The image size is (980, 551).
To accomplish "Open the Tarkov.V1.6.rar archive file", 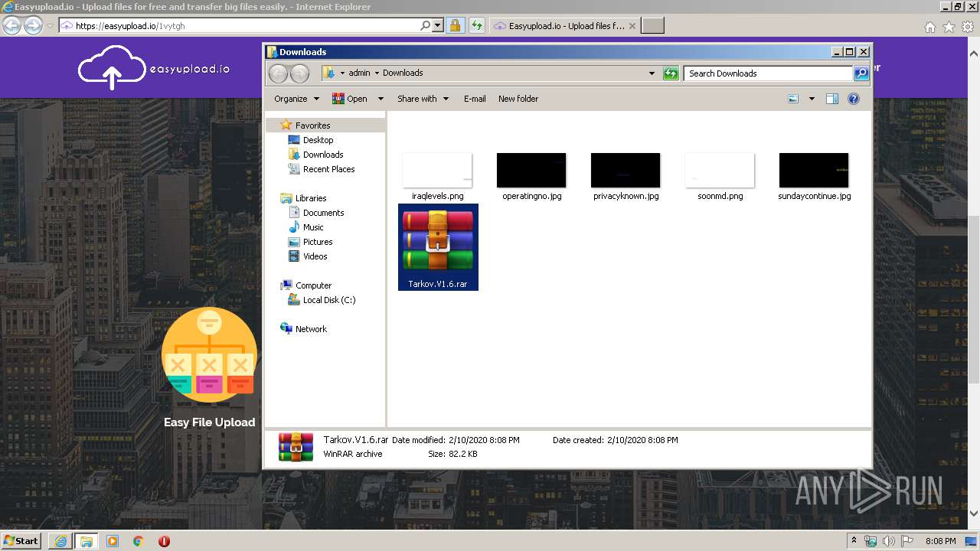I will coord(438,246).
